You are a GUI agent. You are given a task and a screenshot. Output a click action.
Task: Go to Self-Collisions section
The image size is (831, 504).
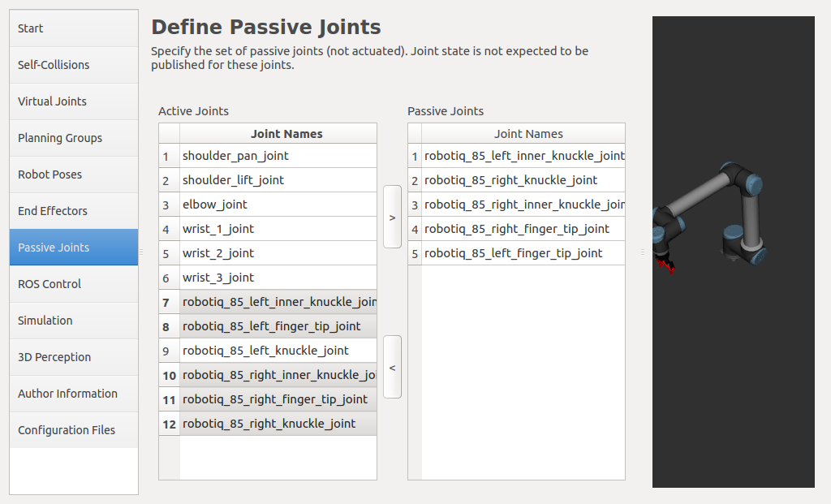[x=74, y=65]
